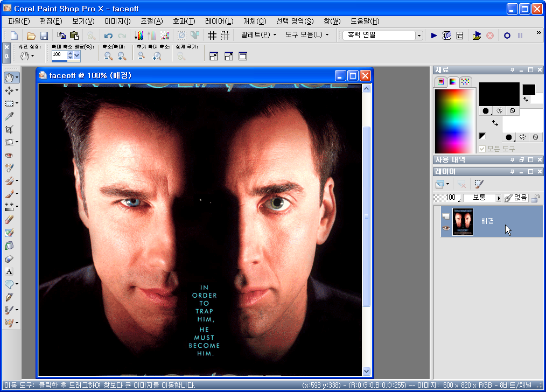Open the 파일(F) menu
Image resolution: width=546 pixels, height=392 pixels.
pos(19,22)
